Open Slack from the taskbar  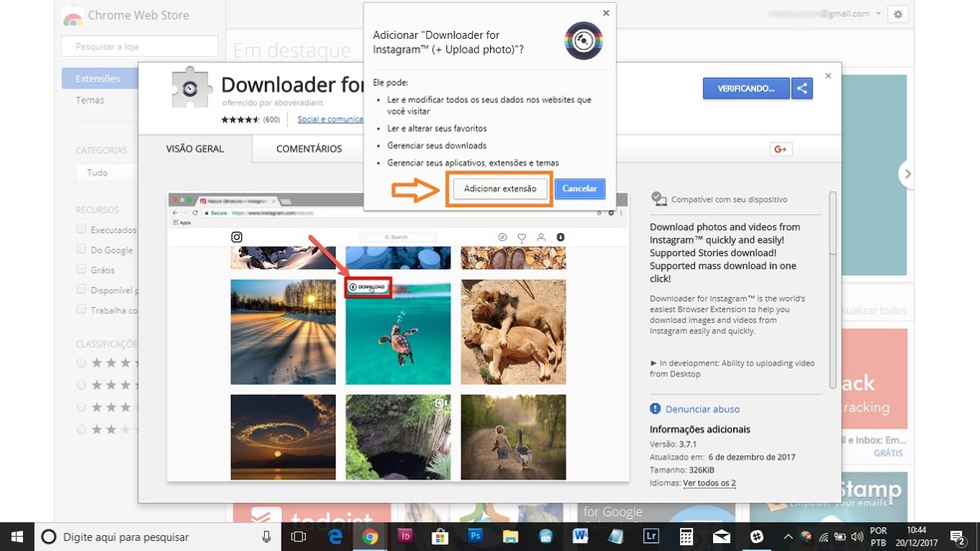point(756,537)
